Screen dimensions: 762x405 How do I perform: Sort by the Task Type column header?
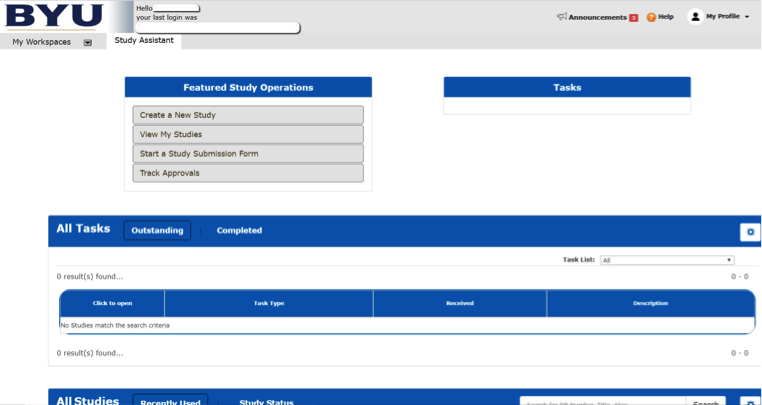click(x=268, y=303)
